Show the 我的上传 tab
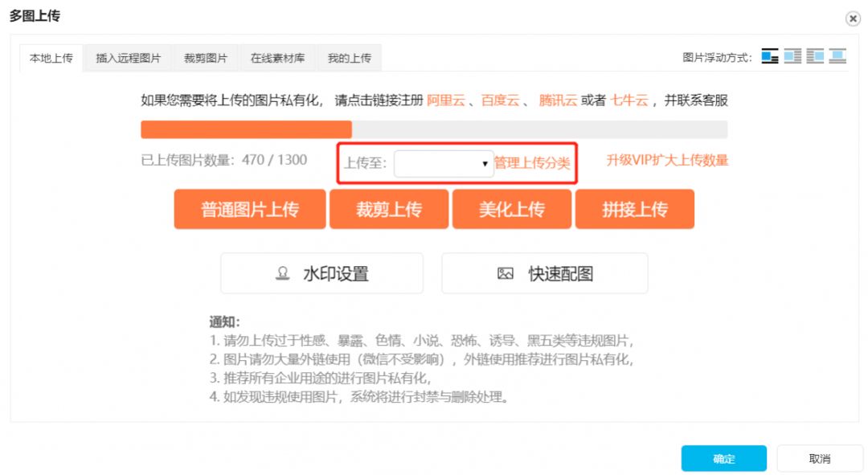This screenshot has width=868, height=475. pyautogui.click(x=349, y=59)
